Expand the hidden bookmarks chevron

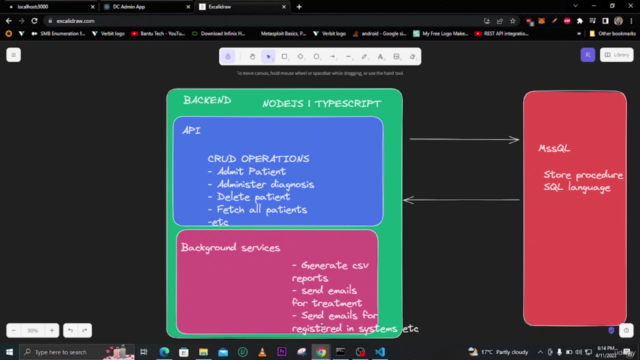[x=579, y=33]
